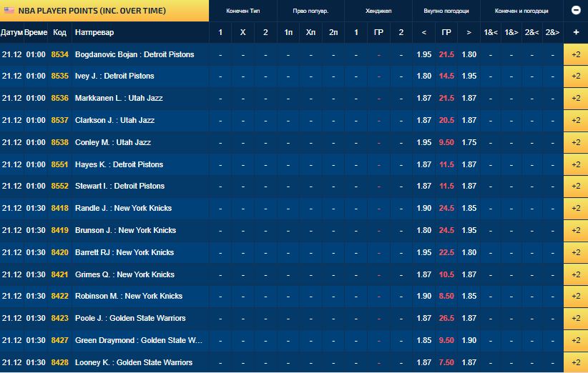588x373 pixels.
Task: Pick under odds 1.95 for Barrett RJ
Action: (x=424, y=252)
